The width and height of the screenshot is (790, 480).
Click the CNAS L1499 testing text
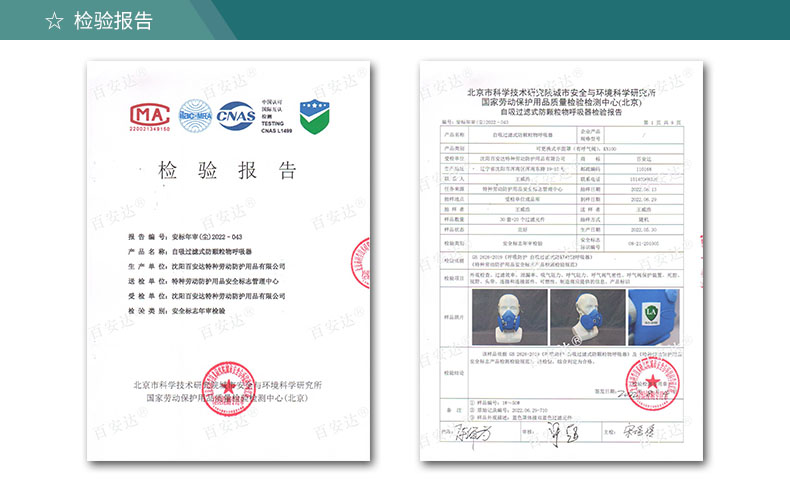point(276,116)
